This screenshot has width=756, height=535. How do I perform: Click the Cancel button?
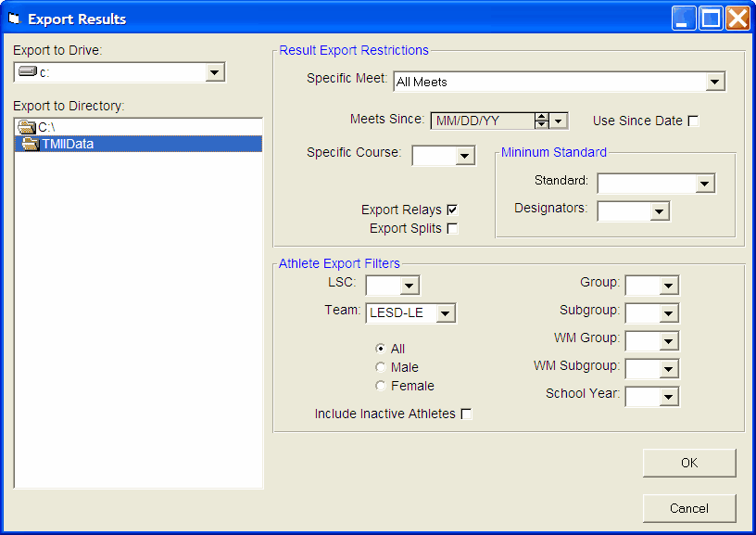(688, 508)
